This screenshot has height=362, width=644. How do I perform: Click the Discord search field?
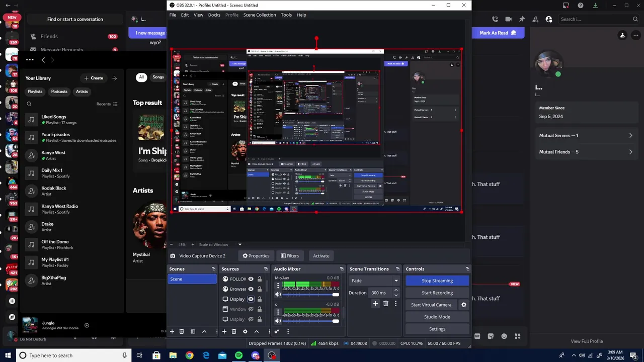[599, 19]
